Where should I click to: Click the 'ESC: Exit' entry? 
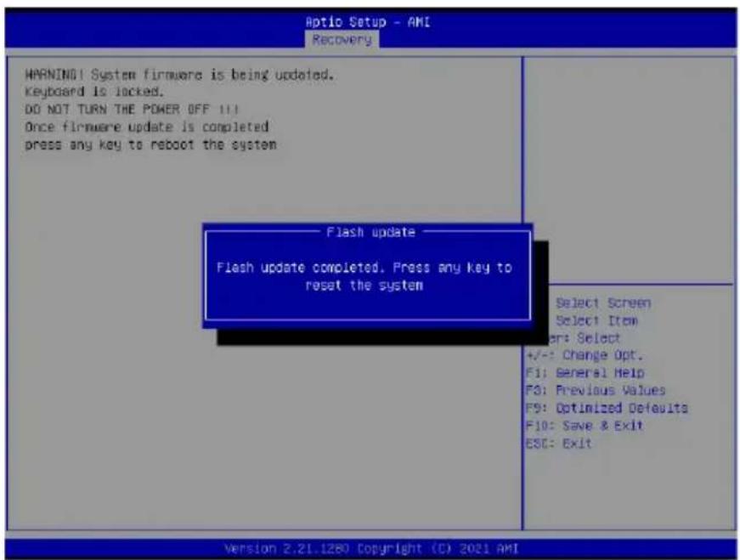[x=559, y=444]
